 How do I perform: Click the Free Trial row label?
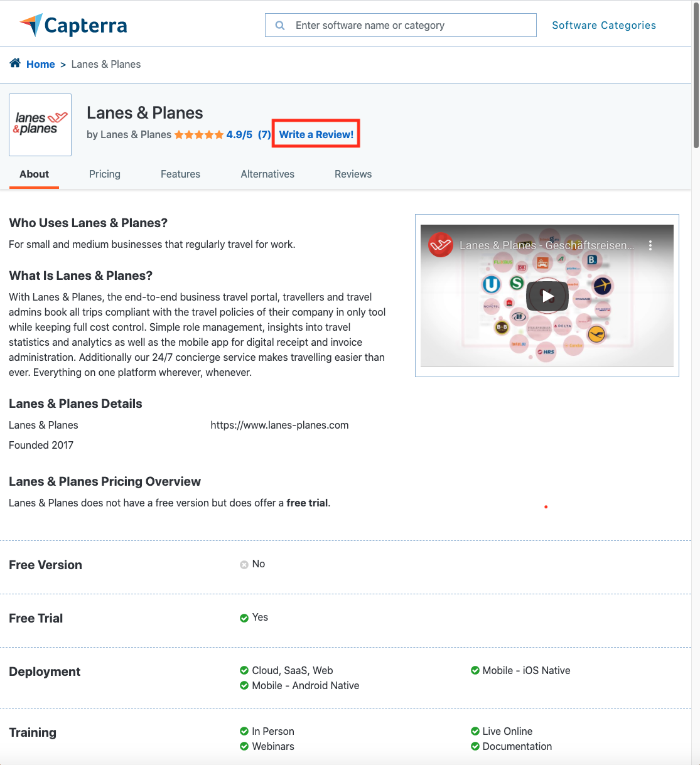[x=36, y=618]
